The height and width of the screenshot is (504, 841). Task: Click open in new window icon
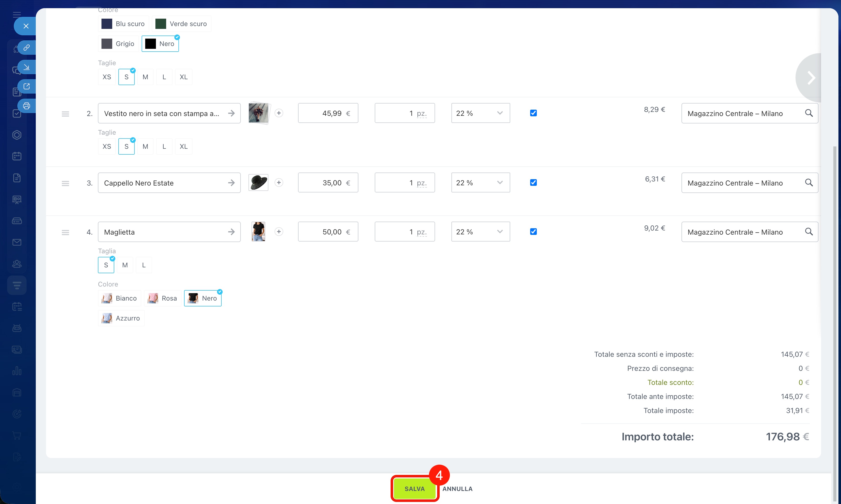(27, 86)
